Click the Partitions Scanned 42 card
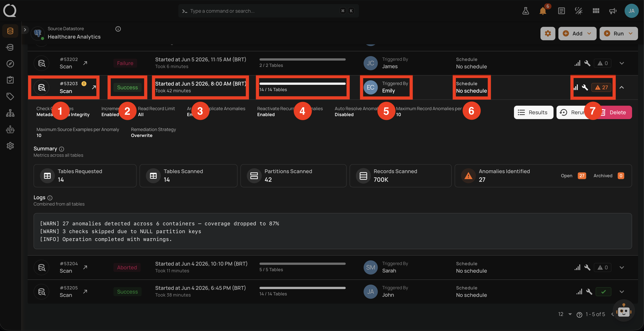 coord(293,176)
